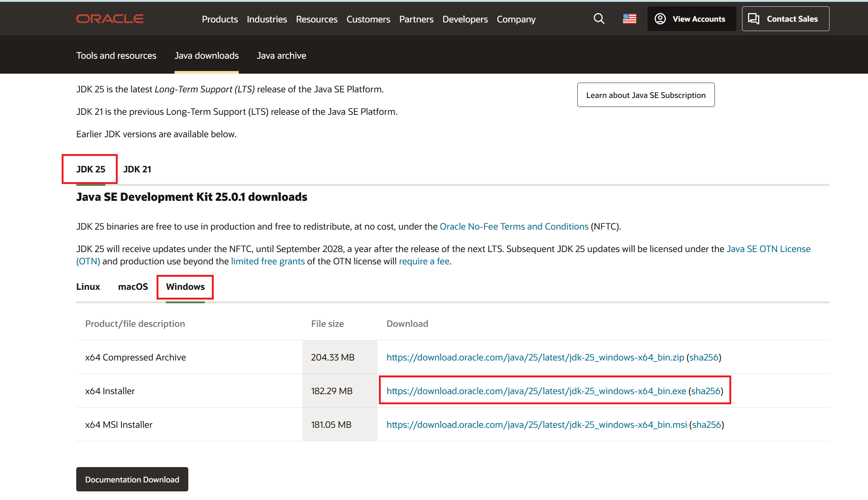This screenshot has width=868, height=500.
Task: Open the Products menu
Action: (x=220, y=19)
